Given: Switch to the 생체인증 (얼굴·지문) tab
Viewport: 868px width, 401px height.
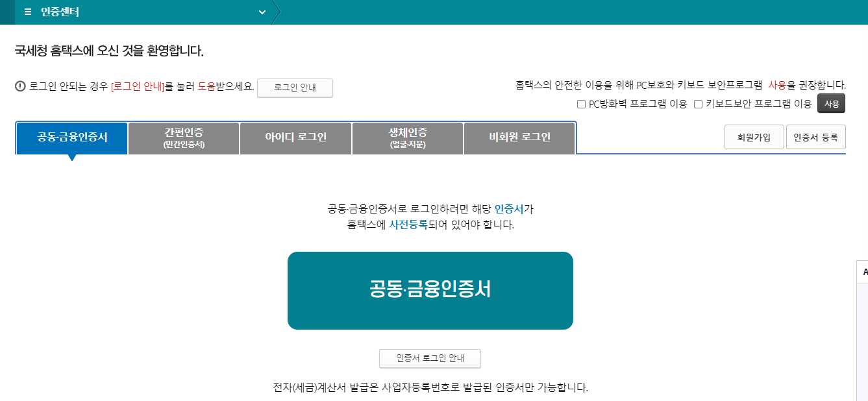Looking at the screenshot, I should click(x=408, y=138).
